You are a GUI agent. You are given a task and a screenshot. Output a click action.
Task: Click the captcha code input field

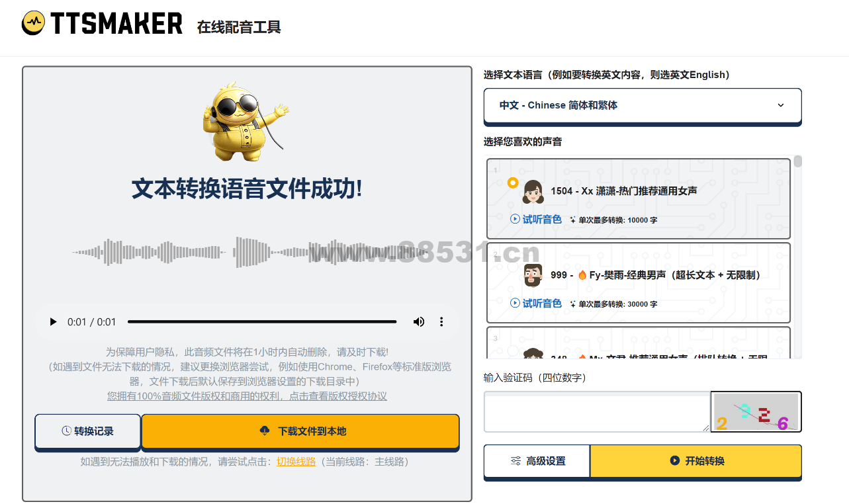597,412
